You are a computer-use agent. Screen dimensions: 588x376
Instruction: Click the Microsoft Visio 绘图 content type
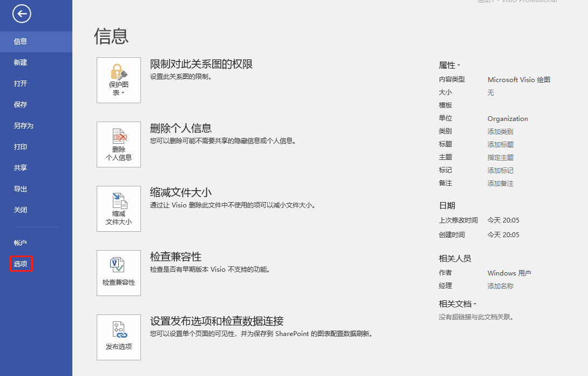[x=519, y=80]
